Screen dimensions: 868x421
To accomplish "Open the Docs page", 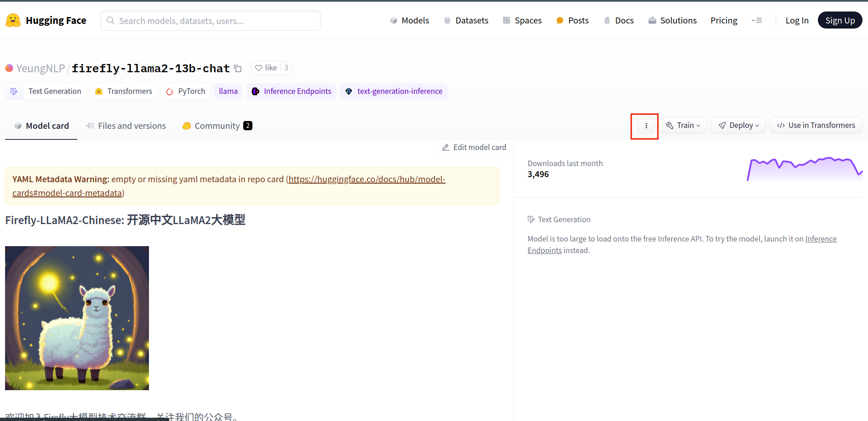I will coord(618,20).
